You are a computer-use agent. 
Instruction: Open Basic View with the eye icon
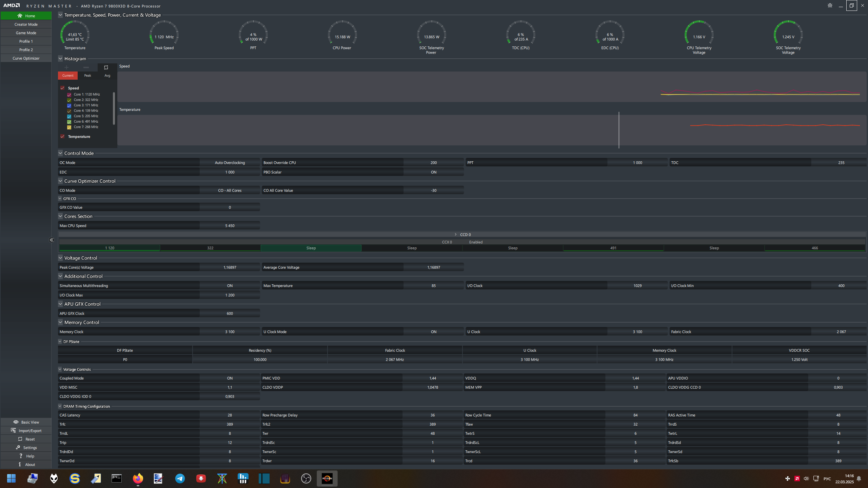tap(16, 422)
